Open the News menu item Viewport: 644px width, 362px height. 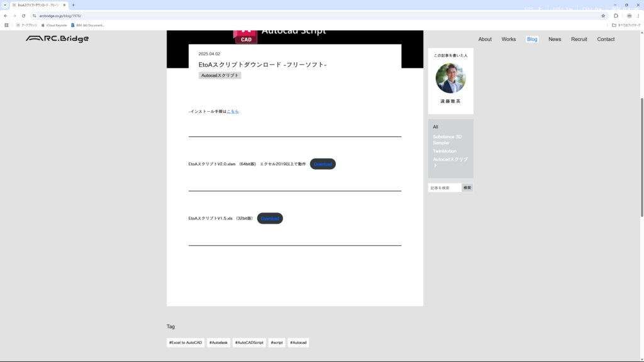(555, 40)
